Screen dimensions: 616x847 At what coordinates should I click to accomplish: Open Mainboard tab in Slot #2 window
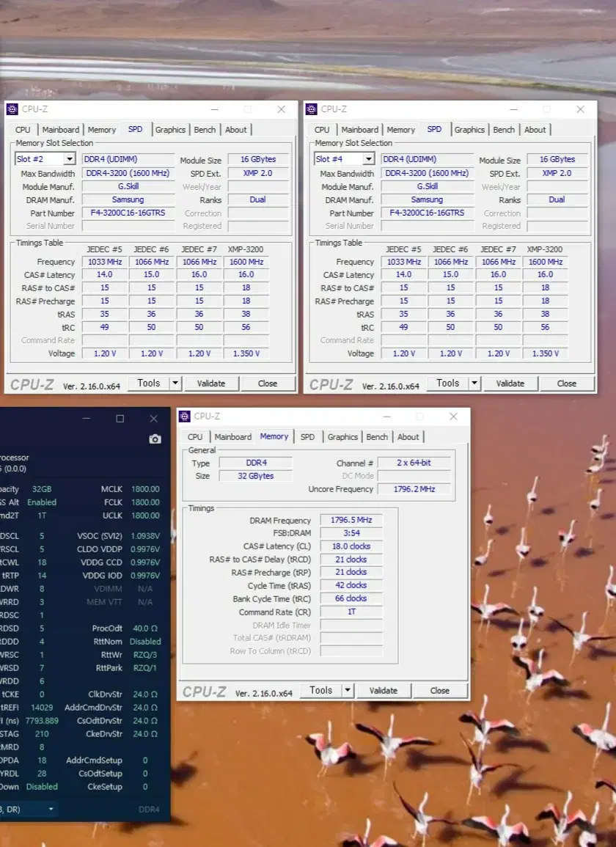coord(61,130)
